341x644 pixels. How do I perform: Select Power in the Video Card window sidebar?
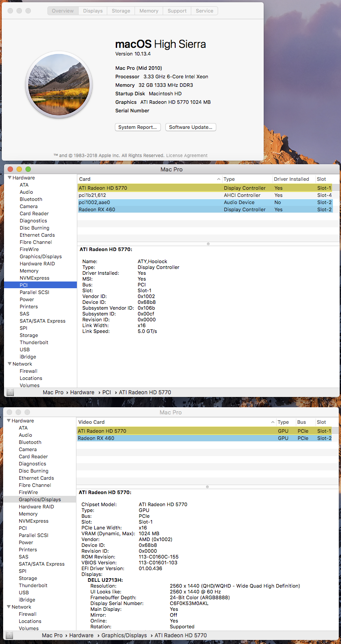coord(26,542)
